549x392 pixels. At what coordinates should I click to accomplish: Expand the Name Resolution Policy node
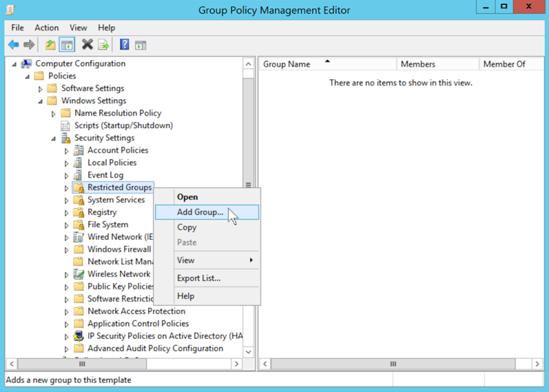54,114
